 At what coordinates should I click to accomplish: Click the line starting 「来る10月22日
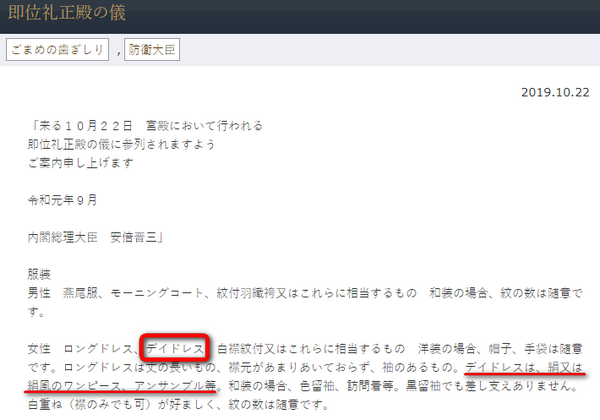(x=145, y=125)
